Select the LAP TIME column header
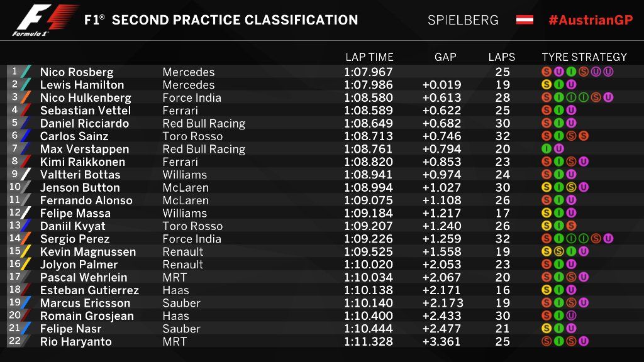 (369, 57)
